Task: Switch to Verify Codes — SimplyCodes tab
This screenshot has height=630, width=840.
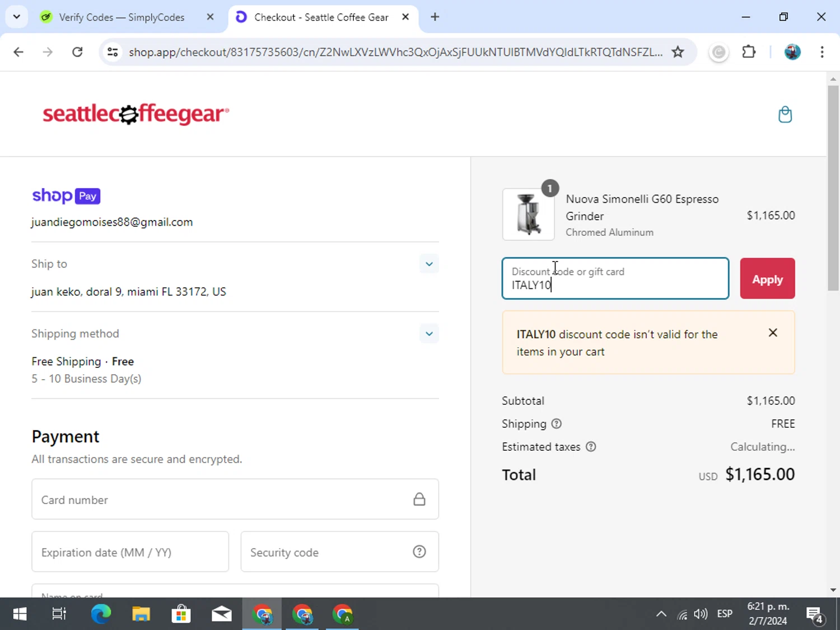Action: pos(122,17)
